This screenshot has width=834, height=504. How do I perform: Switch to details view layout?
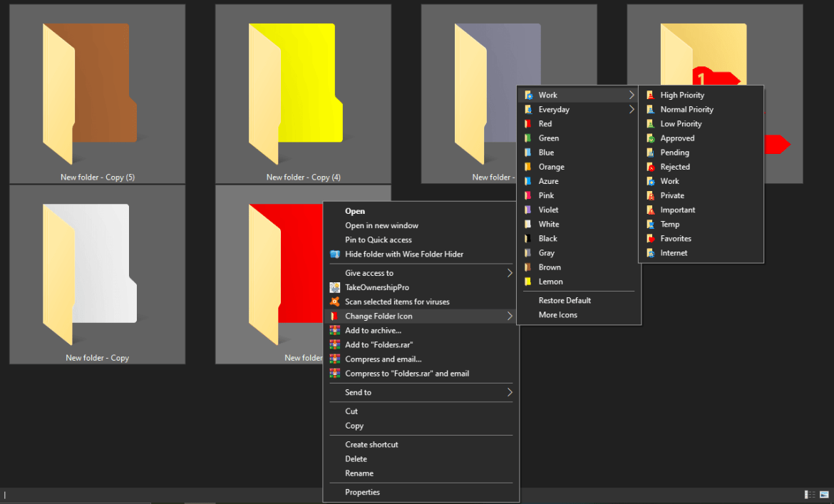coord(809,494)
